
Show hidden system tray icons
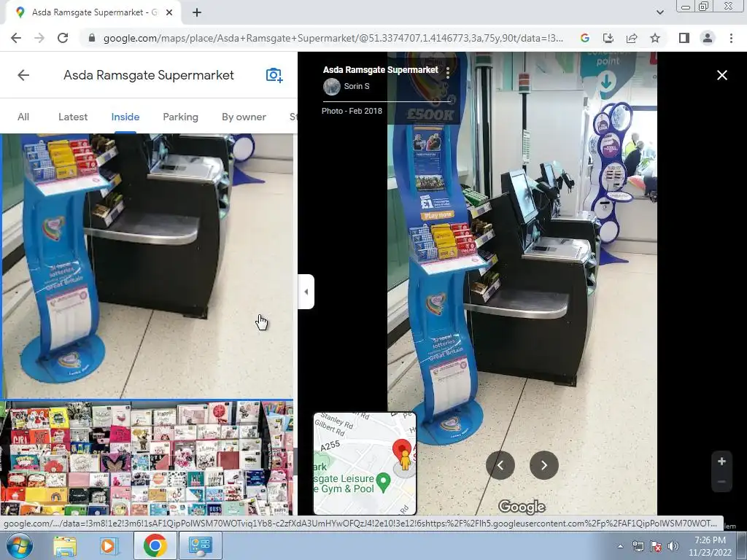pos(620,546)
